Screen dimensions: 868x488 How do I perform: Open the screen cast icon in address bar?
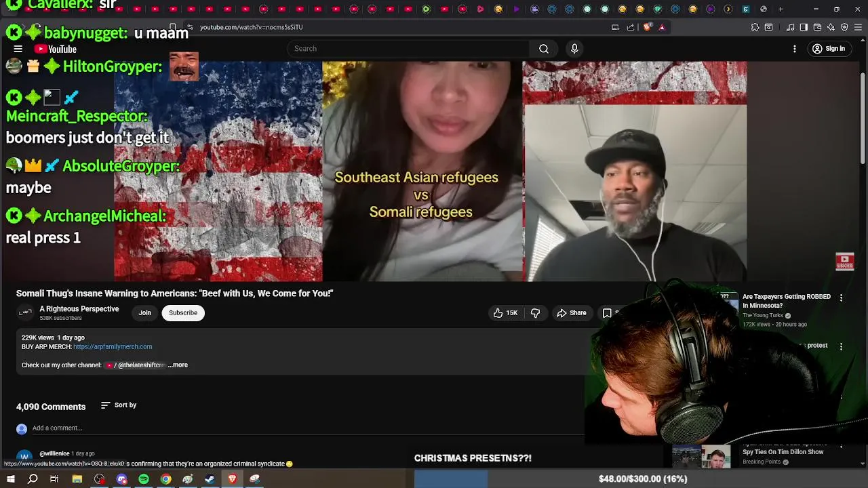(x=615, y=27)
